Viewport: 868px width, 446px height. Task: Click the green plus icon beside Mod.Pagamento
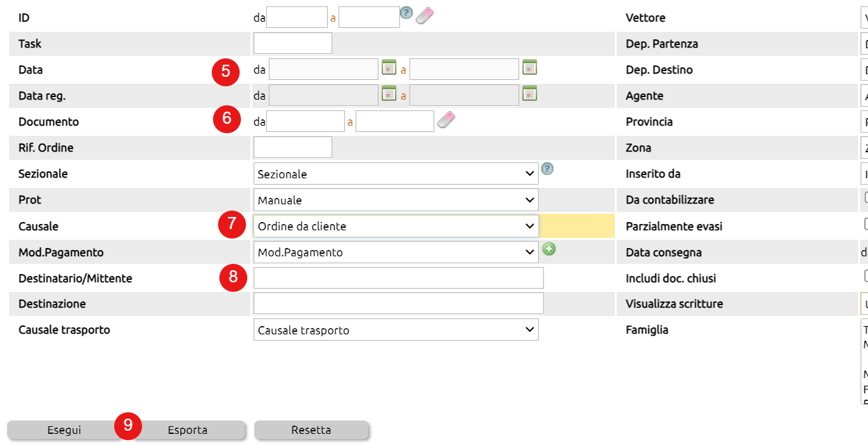(x=549, y=249)
